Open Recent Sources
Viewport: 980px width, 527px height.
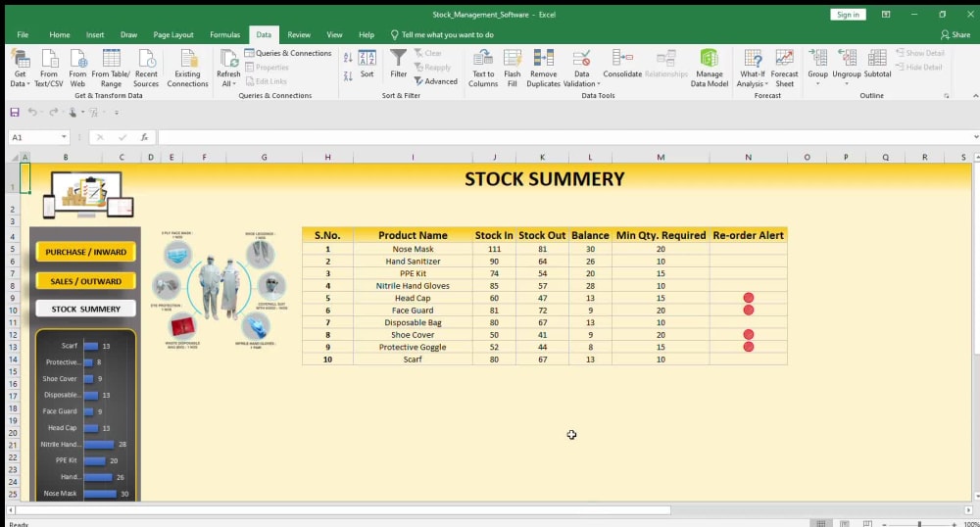pos(146,68)
